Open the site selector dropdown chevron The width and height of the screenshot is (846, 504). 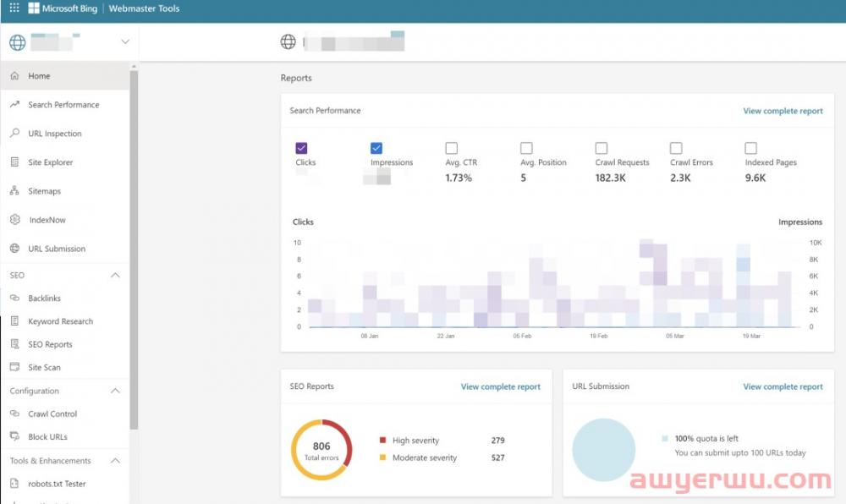pos(125,41)
